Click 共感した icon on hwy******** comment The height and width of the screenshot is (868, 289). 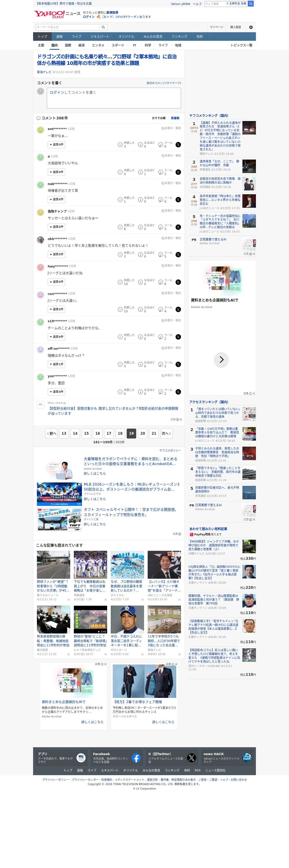point(120,282)
